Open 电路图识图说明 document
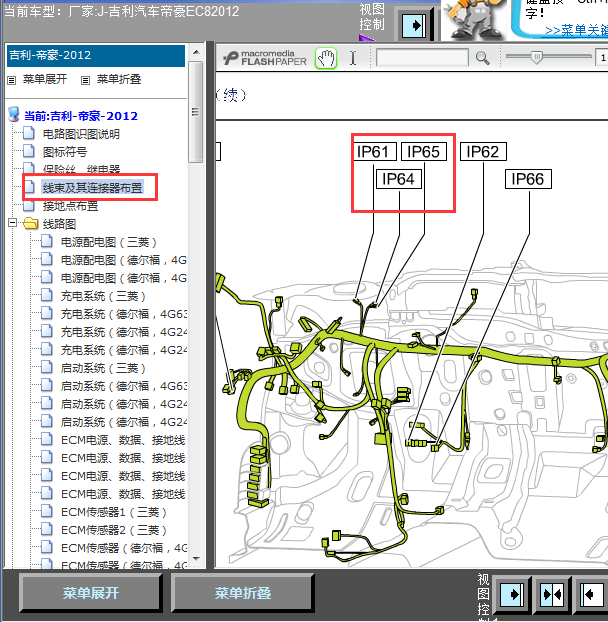This screenshot has height=622, width=608. coord(81,134)
